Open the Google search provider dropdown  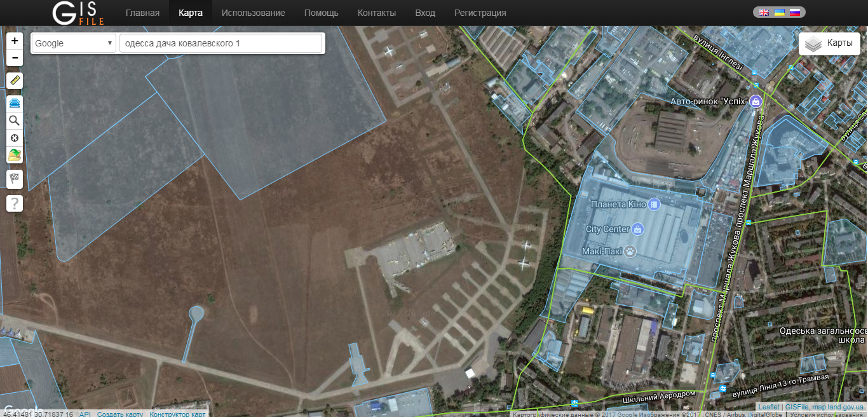(x=74, y=43)
